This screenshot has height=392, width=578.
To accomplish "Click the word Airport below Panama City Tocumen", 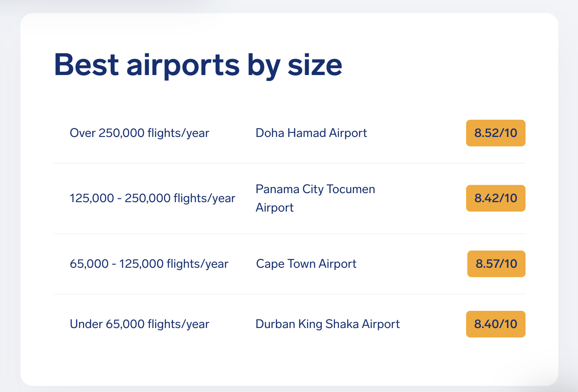I will tap(275, 207).
